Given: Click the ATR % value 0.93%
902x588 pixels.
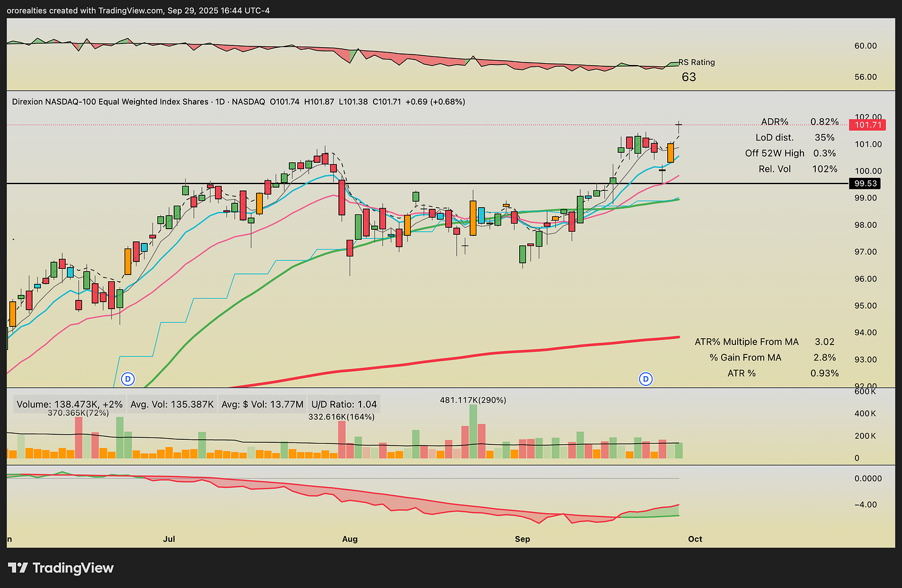Looking at the screenshot, I should [x=825, y=373].
